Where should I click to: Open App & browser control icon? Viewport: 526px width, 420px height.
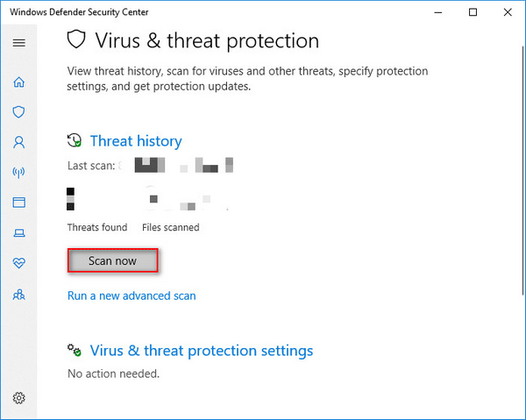[18, 203]
